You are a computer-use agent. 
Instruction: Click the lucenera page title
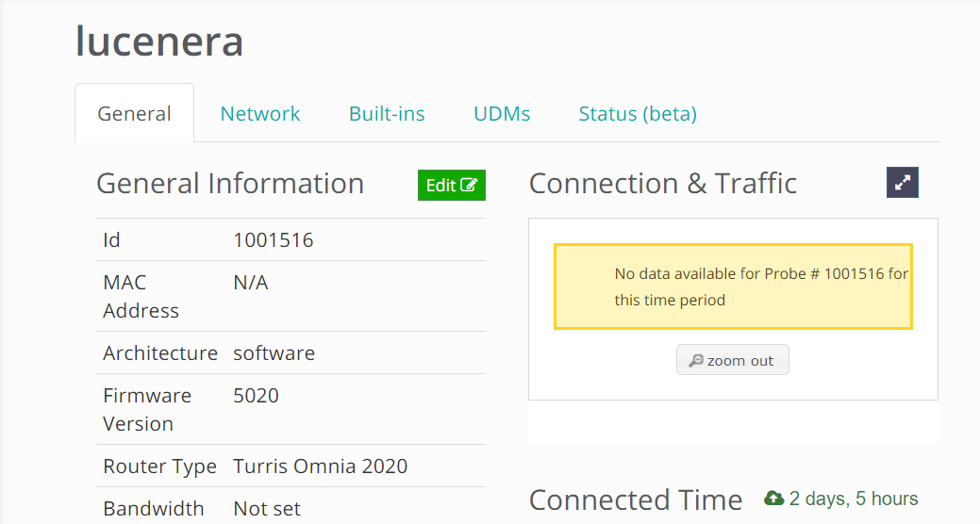[159, 41]
